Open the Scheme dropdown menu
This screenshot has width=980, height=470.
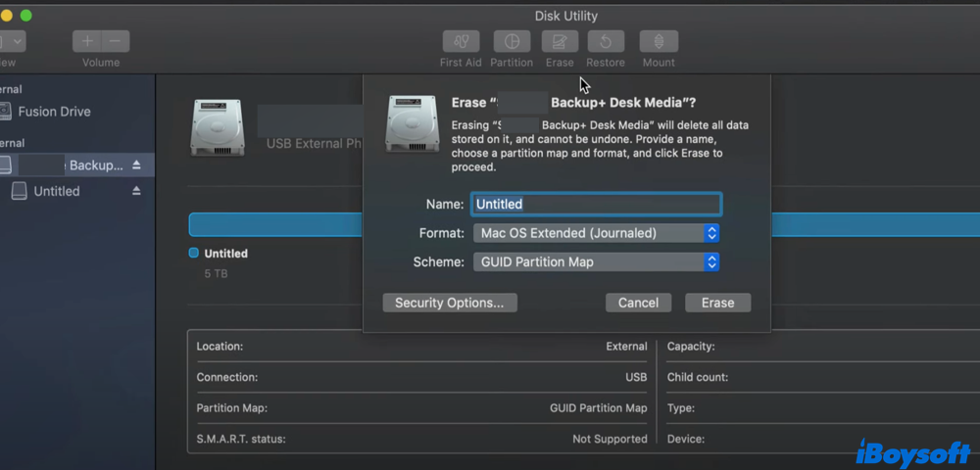[x=597, y=262]
